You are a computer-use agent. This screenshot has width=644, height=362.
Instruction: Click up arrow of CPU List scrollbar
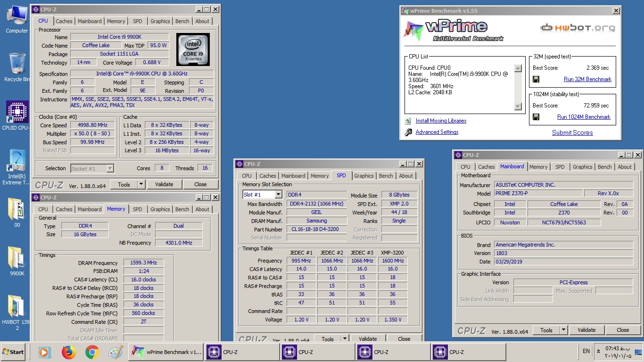[518, 69]
